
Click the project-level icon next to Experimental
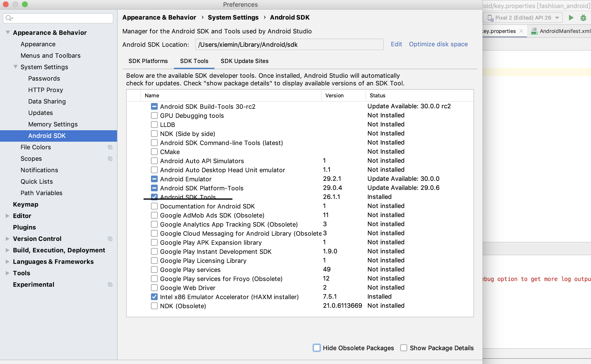(110, 285)
